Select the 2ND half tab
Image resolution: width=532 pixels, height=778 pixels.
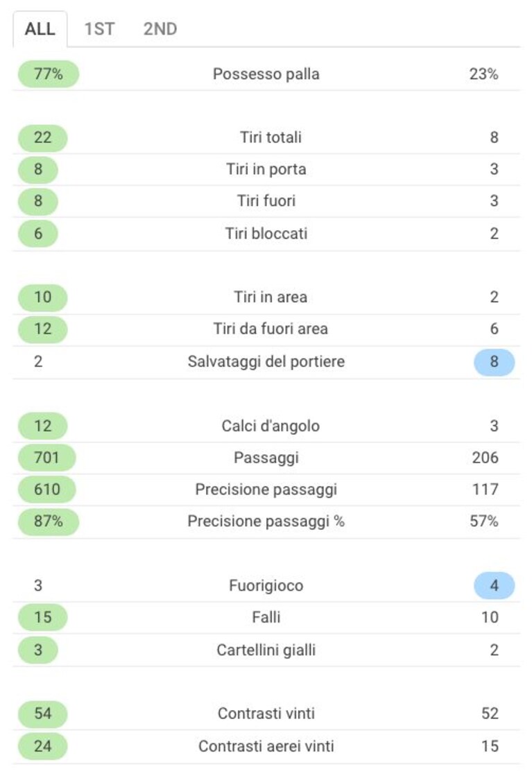tap(160, 29)
